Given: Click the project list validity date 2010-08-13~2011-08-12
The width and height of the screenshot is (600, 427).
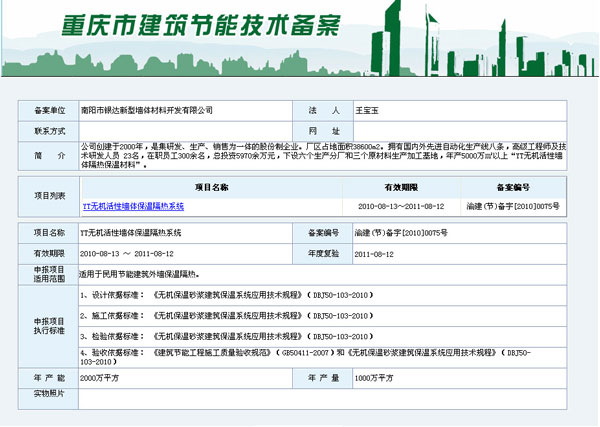Looking at the screenshot, I should coord(400,206).
